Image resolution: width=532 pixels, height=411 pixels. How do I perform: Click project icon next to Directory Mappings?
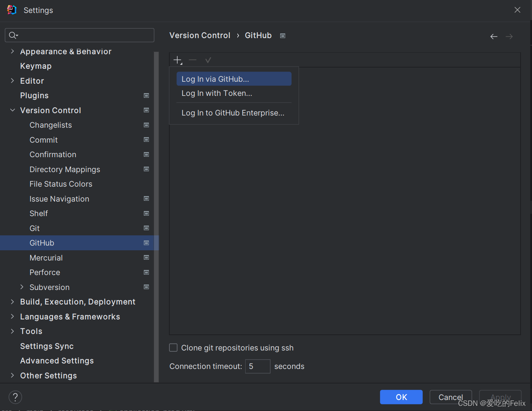coord(146,169)
